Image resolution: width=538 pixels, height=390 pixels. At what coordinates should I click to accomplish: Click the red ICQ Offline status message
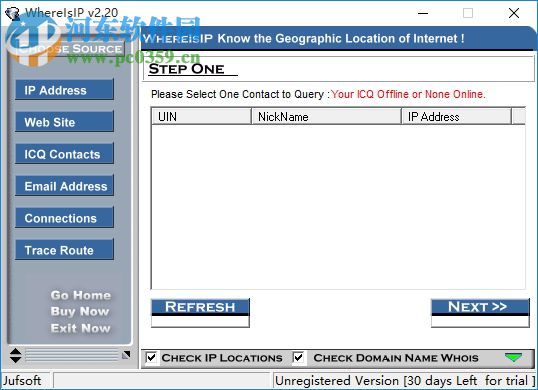tap(408, 94)
